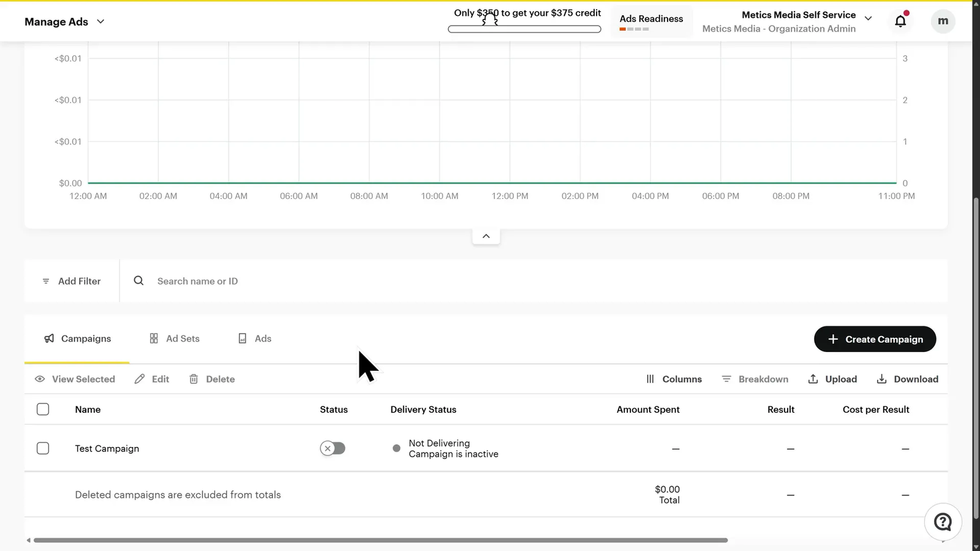Click the Ad Sets grid icon
The height and width of the screenshot is (551, 980).
(154, 339)
